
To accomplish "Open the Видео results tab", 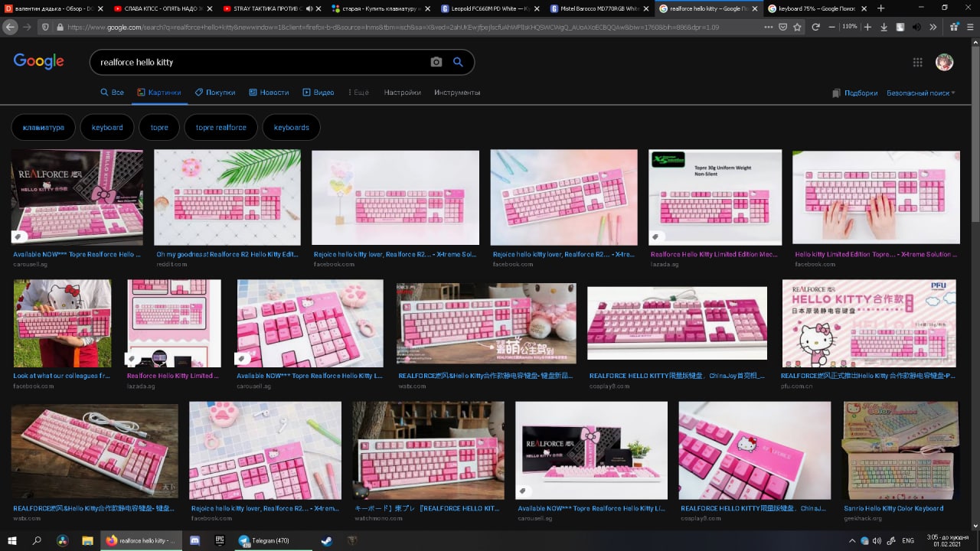I will pos(318,93).
